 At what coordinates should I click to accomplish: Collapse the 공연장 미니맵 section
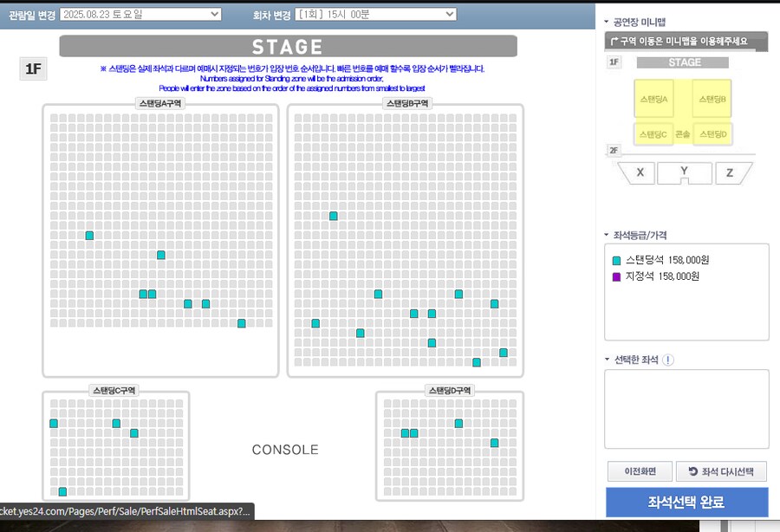point(608,22)
